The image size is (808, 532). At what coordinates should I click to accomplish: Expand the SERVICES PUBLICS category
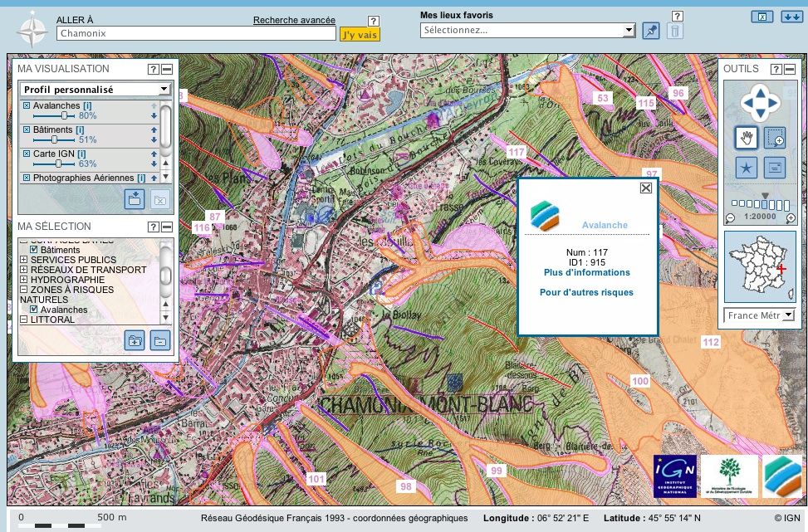coord(24,260)
